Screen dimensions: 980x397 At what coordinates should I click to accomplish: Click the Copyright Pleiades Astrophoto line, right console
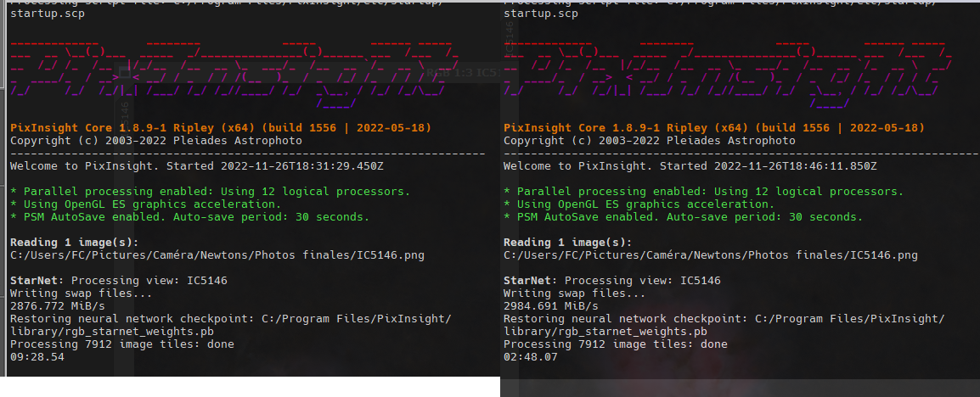[650, 141]
